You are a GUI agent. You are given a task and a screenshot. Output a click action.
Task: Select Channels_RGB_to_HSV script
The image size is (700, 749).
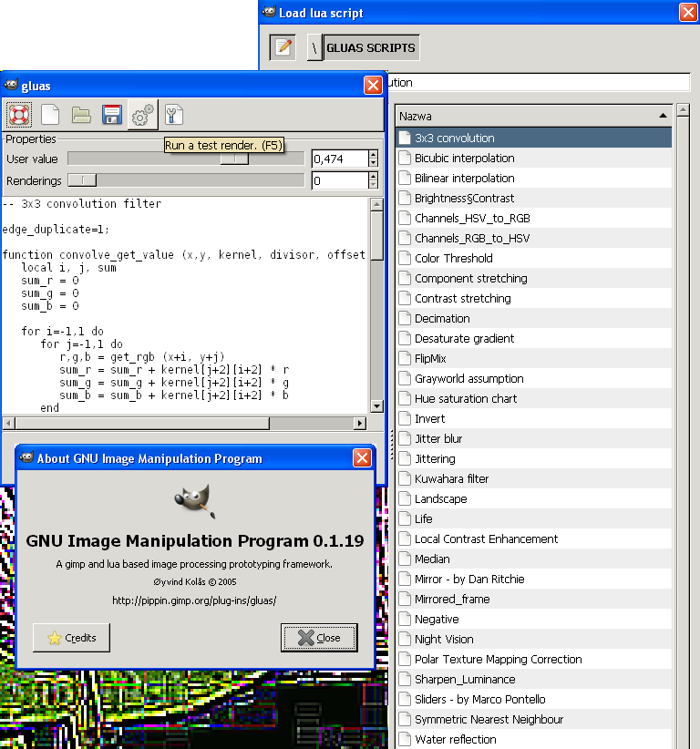point(533,239)
